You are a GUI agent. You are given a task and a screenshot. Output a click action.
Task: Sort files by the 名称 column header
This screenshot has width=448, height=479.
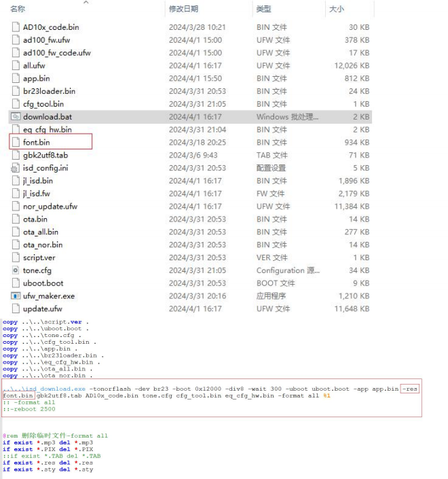[x=18, y=9]
